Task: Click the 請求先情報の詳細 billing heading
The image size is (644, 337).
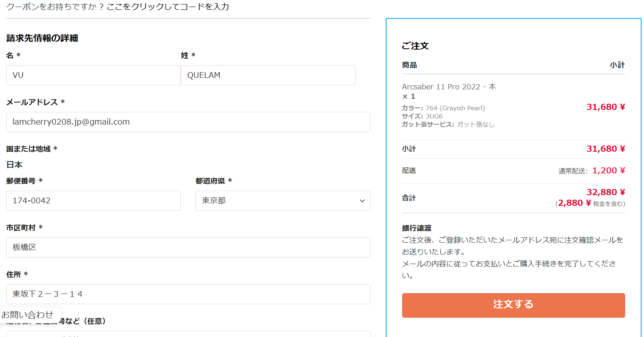Action: (x=42, y=38)
